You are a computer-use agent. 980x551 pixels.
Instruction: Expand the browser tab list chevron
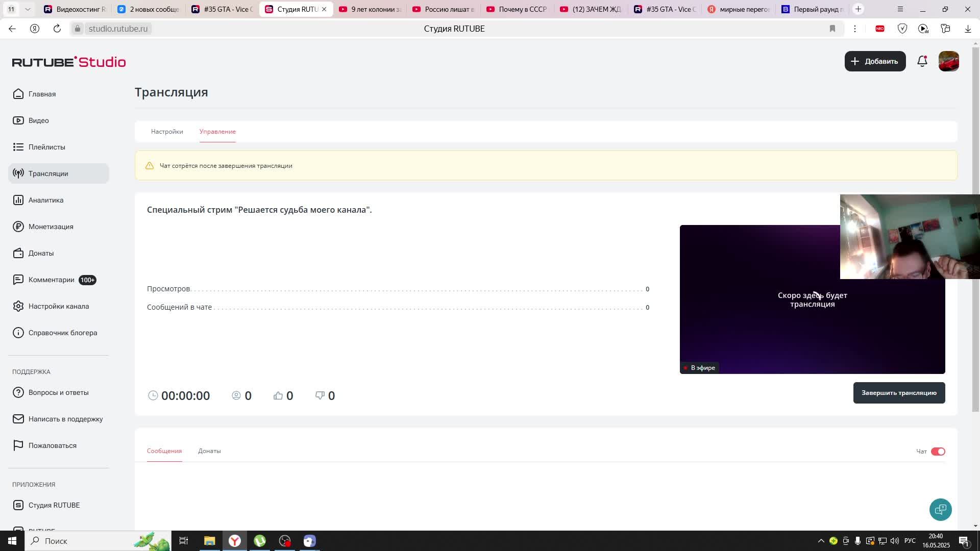28,9
